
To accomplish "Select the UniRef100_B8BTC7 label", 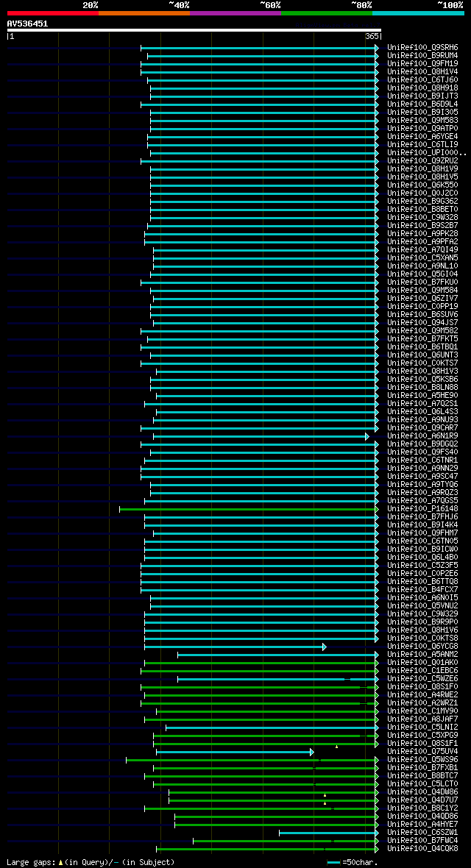I will pyautogui.click(x=422, y=776).
